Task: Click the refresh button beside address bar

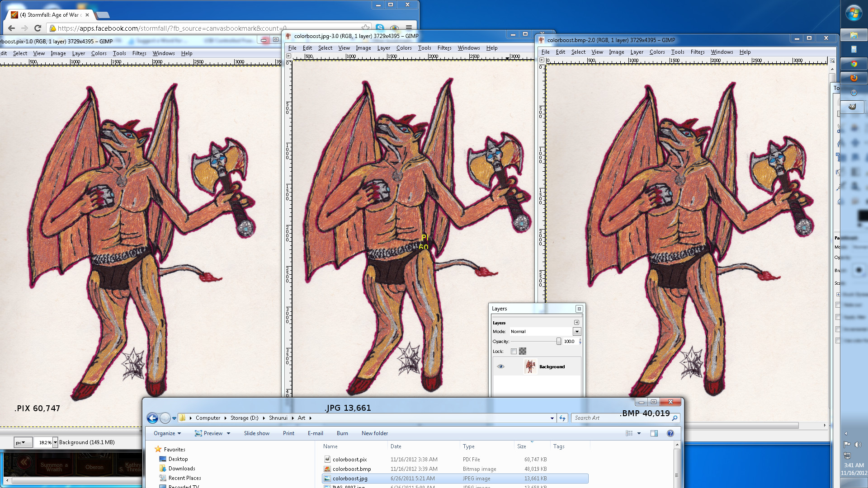Action: coord(562,418)
